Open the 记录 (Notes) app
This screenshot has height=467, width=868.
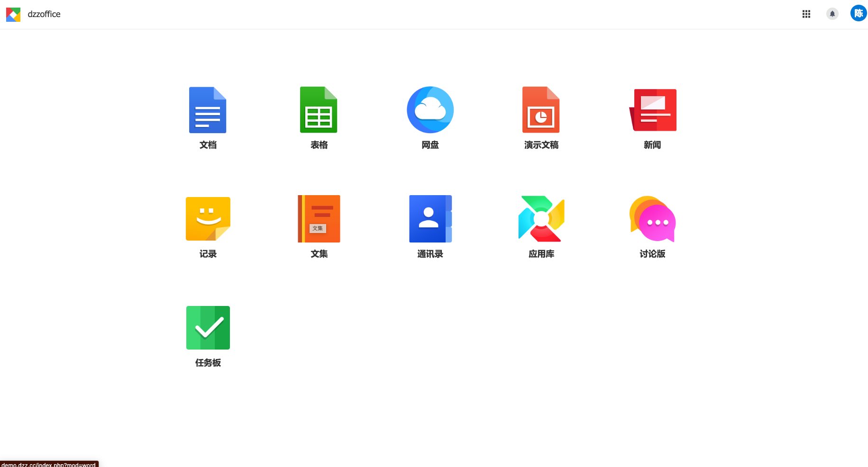(208, 219)
